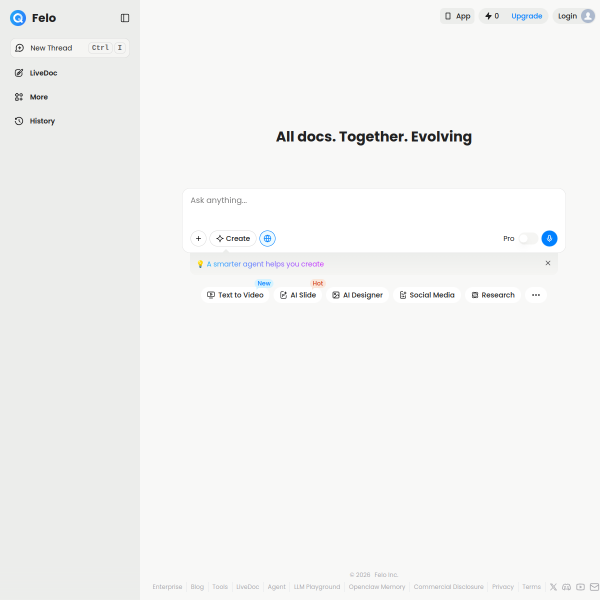Dismiss the smarter agent tip banner
Viewport: 600px width, 600px height.
point(548,263)
